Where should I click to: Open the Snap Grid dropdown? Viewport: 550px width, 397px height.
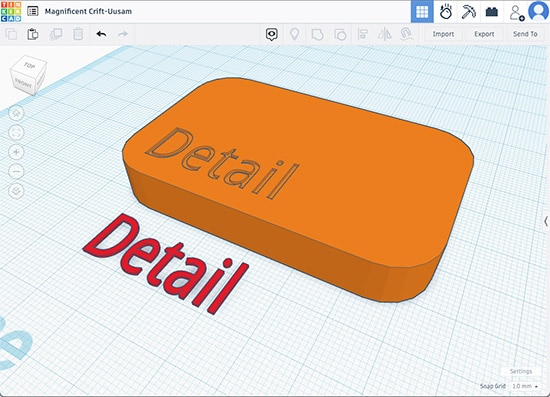[525, 386]
